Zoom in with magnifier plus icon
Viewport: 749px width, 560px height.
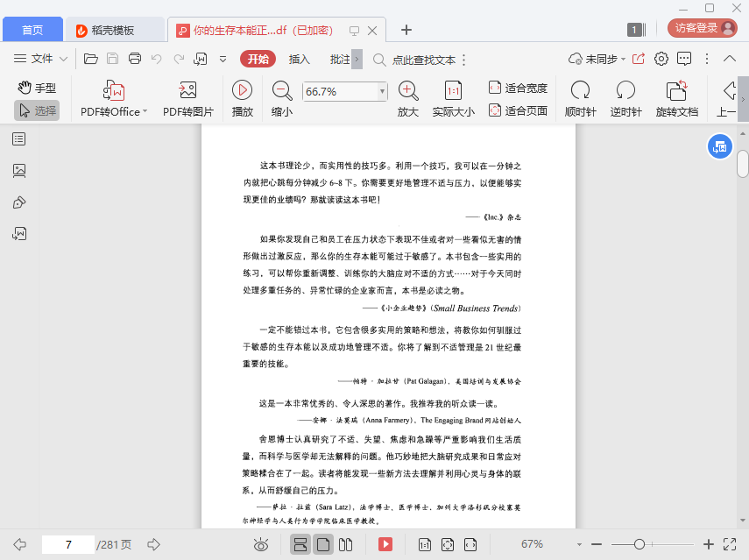pos(408,99)
